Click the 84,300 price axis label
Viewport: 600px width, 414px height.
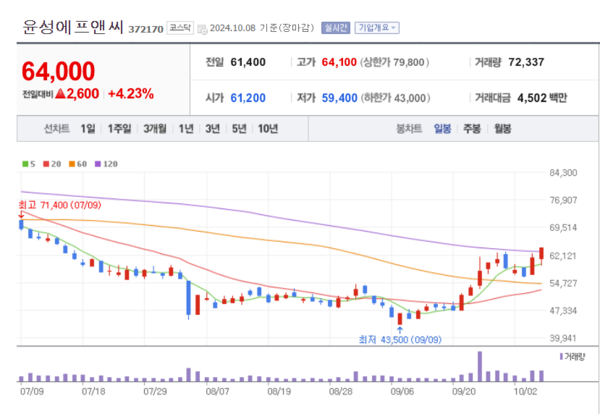(564, 173)
